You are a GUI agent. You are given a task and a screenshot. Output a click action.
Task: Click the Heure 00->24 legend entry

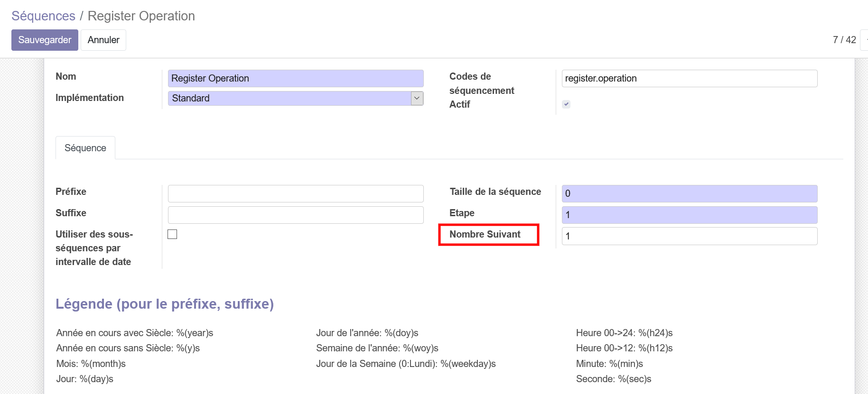tap(625, 333)
